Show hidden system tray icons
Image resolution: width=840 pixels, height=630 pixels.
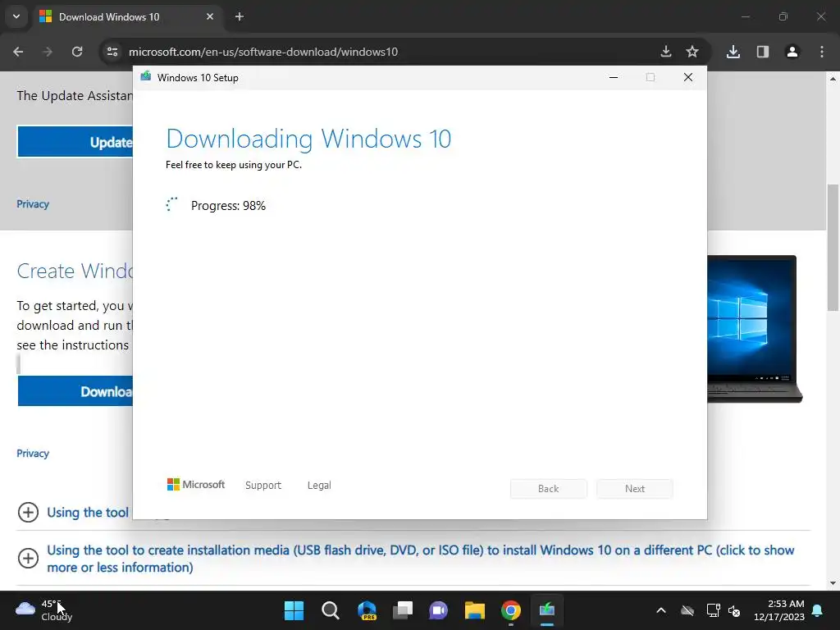click(x=661, y=610)
